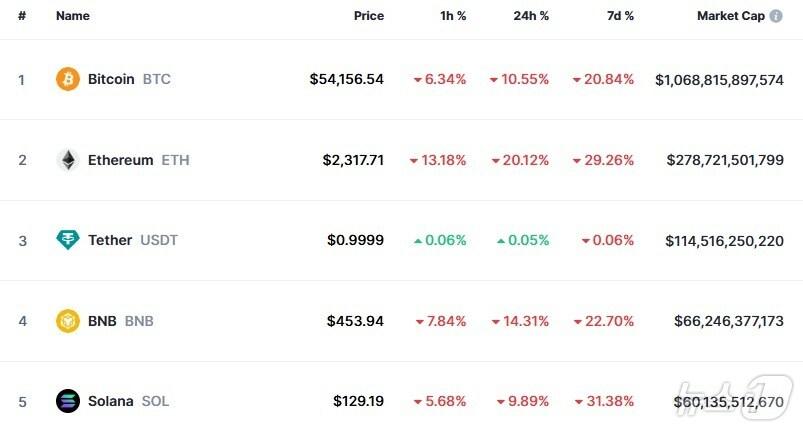Click the Market Cap info icon

tap(776, 17)
